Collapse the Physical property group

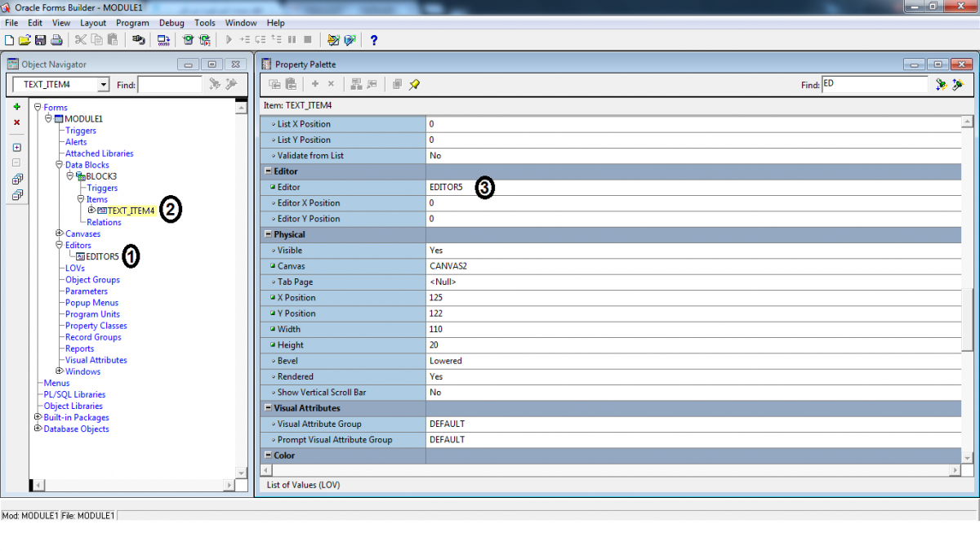click(x=267, y=234)
